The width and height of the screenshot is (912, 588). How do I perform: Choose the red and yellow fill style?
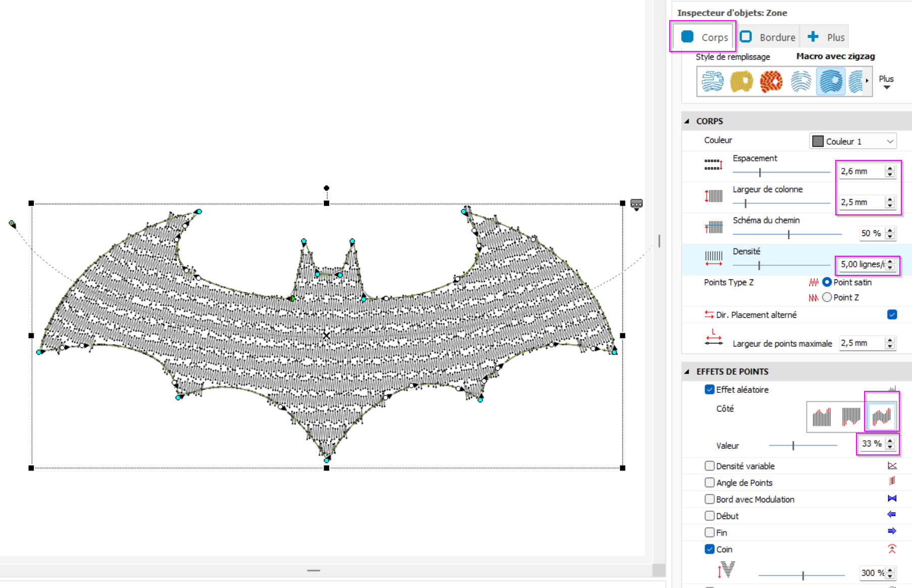[x=771, y=81]
